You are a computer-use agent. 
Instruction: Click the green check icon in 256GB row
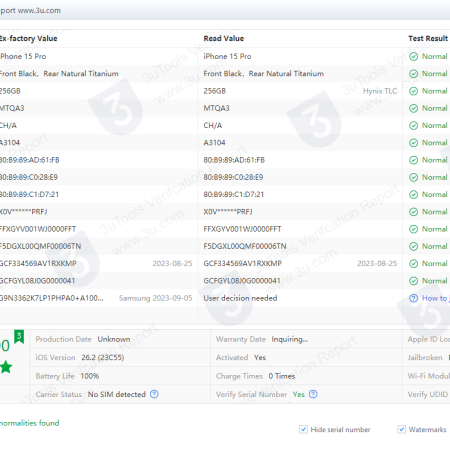[413, 91]
